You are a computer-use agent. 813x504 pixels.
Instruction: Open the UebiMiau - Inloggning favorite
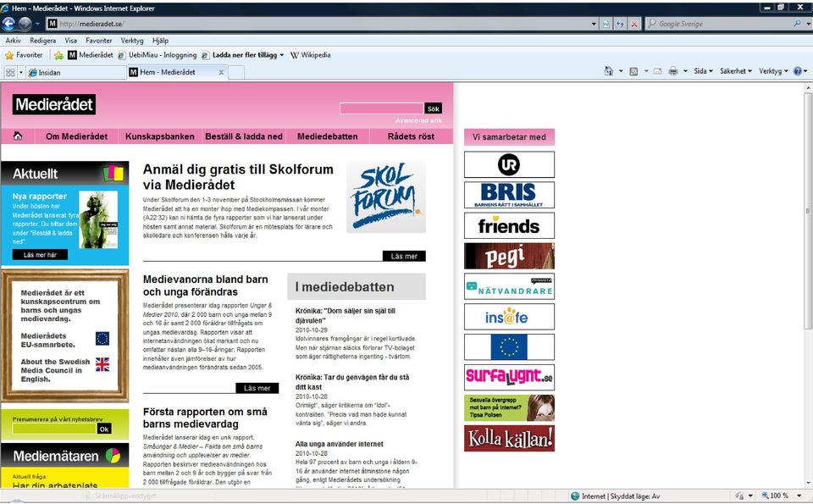tap(158, 55)
